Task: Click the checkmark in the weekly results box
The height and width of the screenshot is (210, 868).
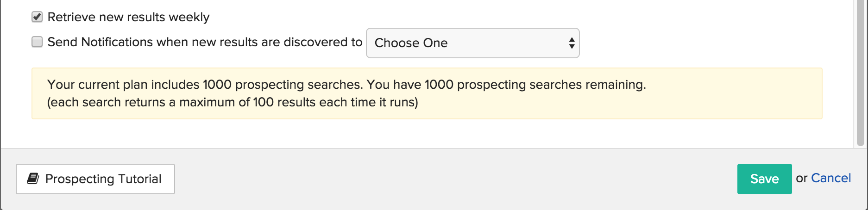Action: click(37, 17)
